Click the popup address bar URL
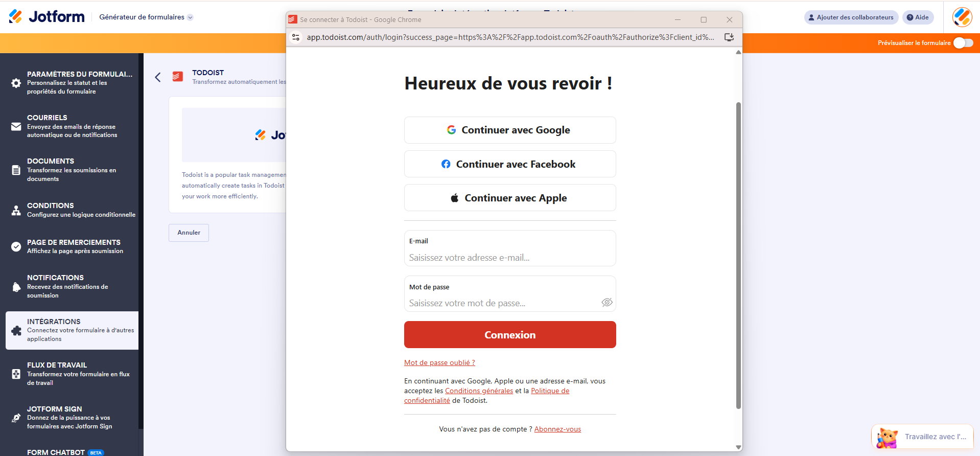 pyautogui.click(x=510, y=37)
